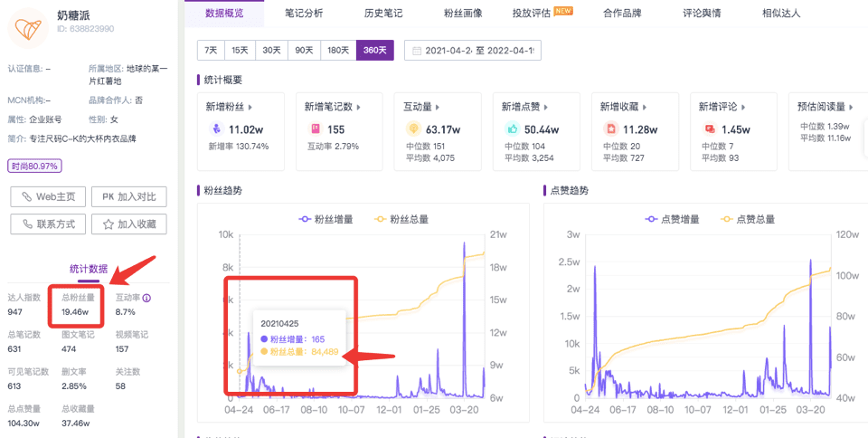Expand the 互动量 arrow
868x438 pixels.
click(438, 108)
